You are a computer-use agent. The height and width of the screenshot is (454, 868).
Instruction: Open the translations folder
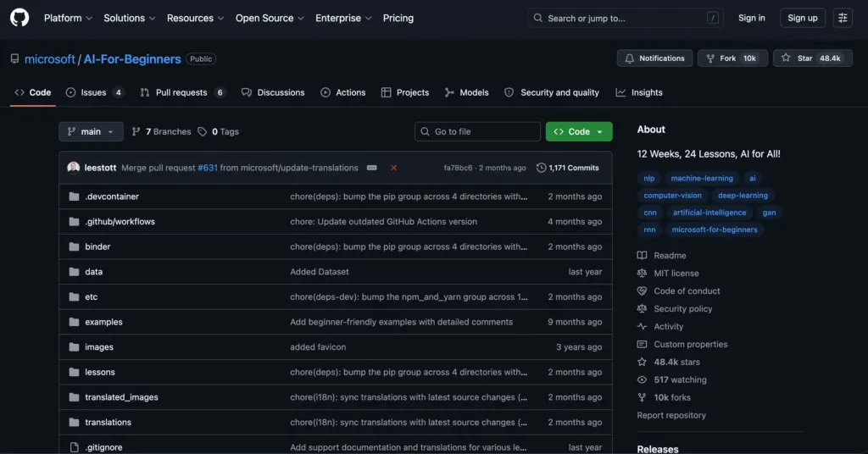click(108, 422)
